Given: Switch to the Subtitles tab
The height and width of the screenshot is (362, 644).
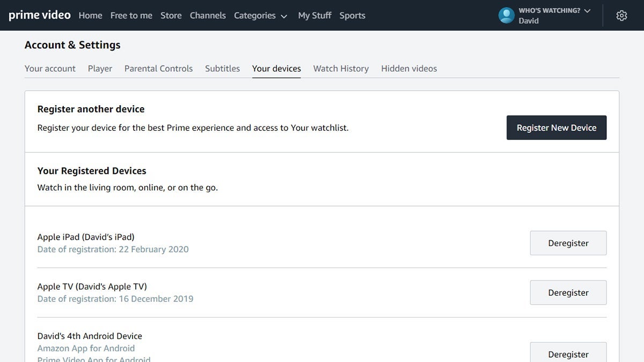Looking at the screenshot, I should click(x=222, y=68).
